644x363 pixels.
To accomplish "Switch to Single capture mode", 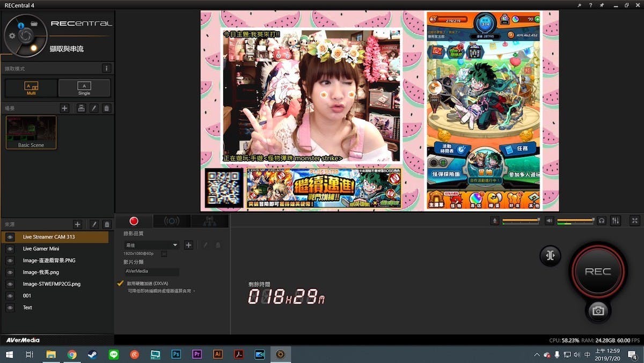I will (84, 88).
